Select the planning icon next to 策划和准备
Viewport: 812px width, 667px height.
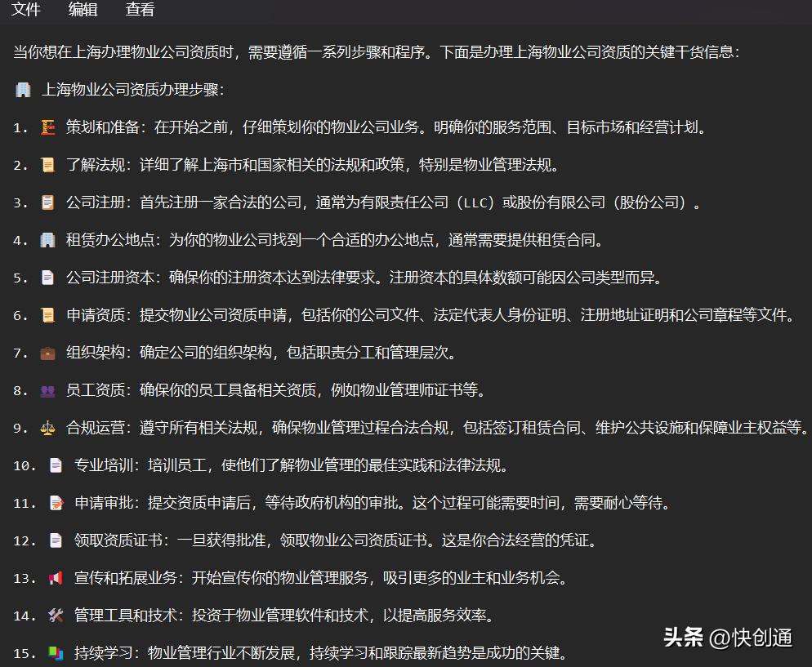(47, 127)
